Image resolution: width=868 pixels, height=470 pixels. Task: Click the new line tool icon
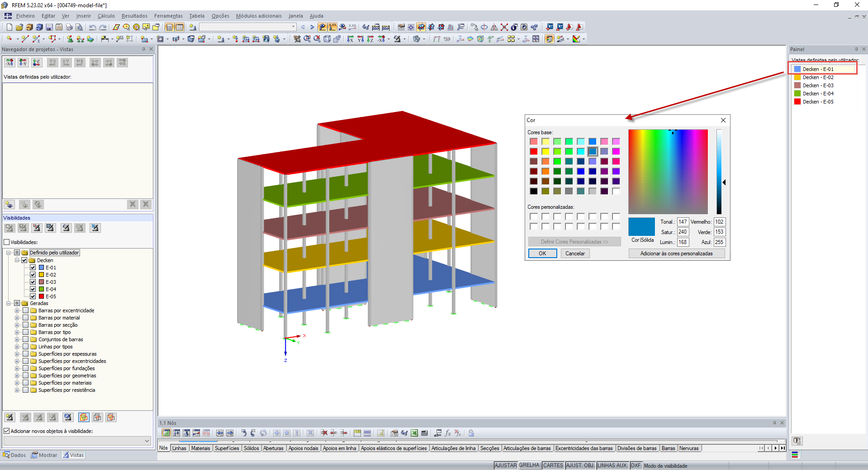click(25, 39)
